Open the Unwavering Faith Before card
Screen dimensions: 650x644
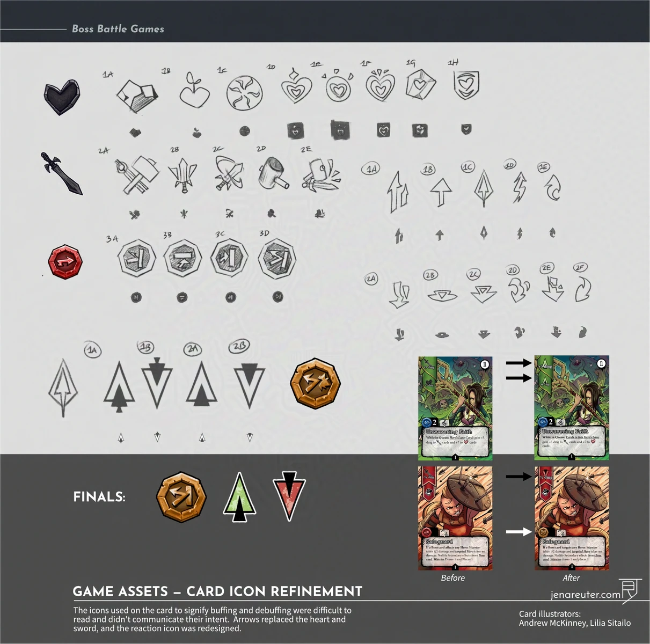tap(455, 408)
